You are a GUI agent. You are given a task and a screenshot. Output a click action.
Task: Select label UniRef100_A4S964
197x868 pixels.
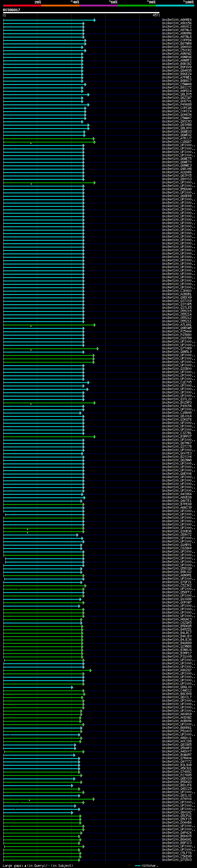click(176, 494)
